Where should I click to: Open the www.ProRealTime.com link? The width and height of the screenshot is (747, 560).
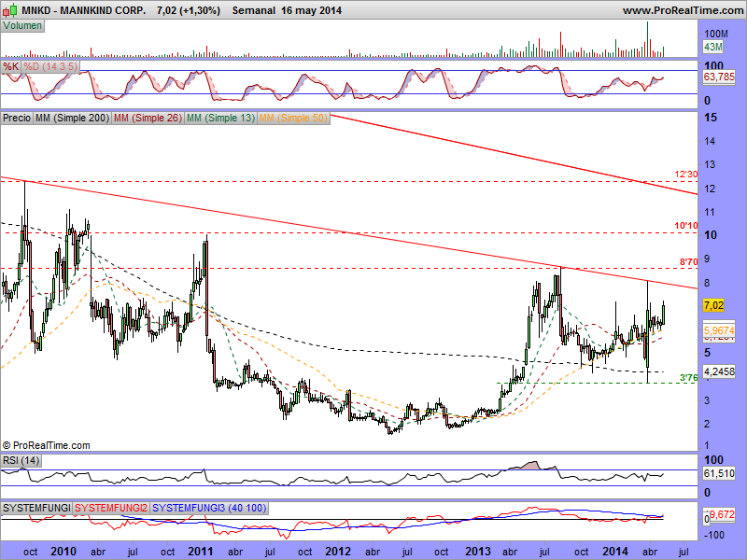[x=683, y=10]
